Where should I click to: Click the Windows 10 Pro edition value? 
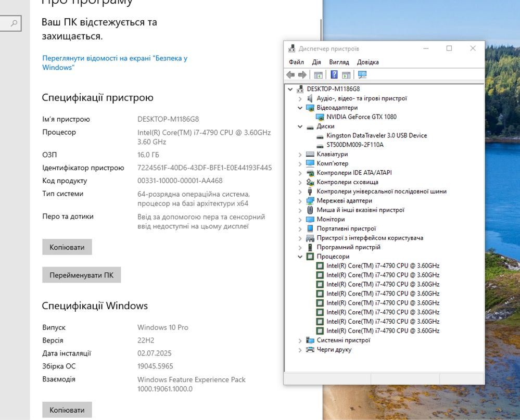pyautogui.click(x=163, y=327)
